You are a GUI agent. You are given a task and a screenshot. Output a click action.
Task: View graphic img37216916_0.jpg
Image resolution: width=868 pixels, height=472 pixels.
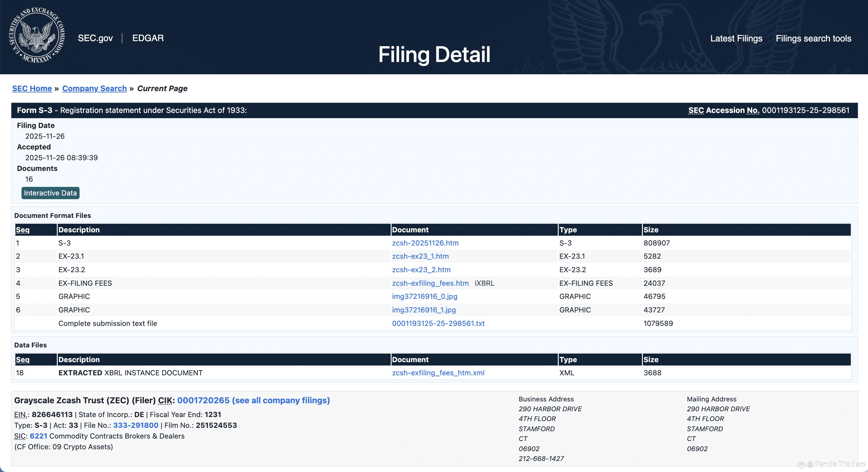pyautogui.click(x=424, y=296)
